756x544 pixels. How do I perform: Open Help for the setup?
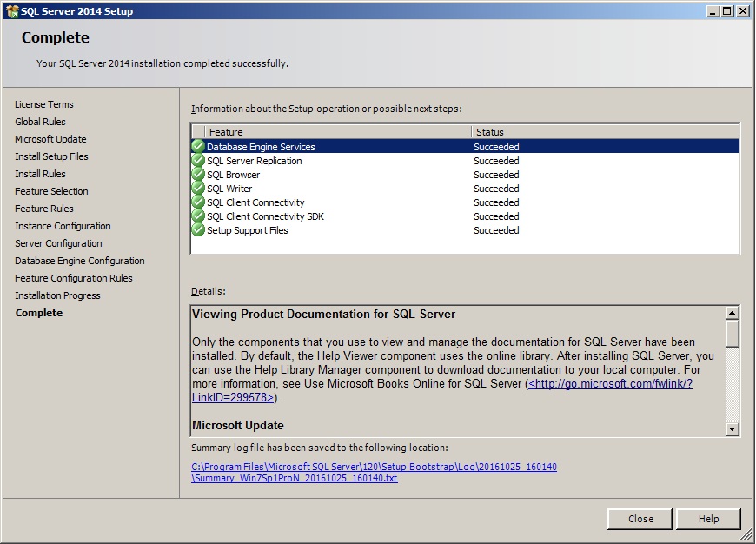pyautogui.click(x=708, y=519)
